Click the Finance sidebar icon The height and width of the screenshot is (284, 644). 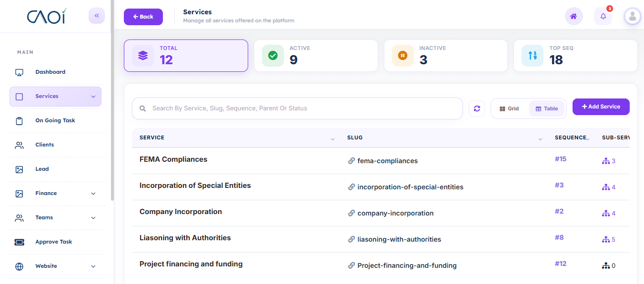(19, 194)
